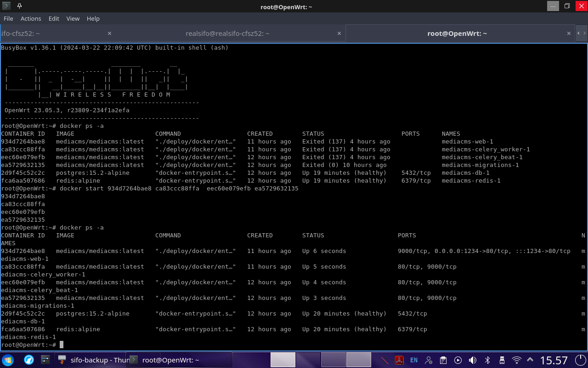Close the partially hidden ifo-cfsz52 tab
This screenshot has height=368, width=588.
[x=109, y=34]
